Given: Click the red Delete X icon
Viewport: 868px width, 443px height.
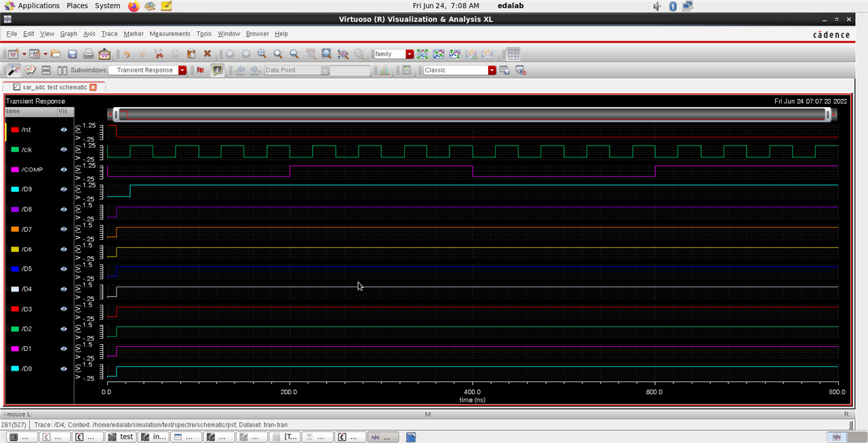Looking at the screenshot, I should tap(208, 54).
